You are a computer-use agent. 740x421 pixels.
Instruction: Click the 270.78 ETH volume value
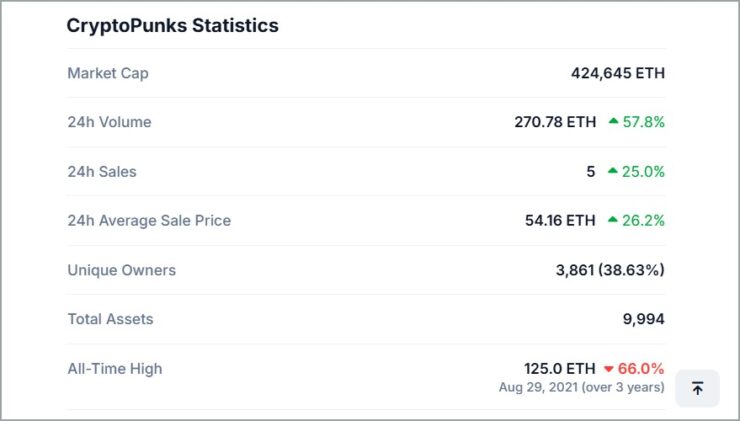tap(555, 122)
